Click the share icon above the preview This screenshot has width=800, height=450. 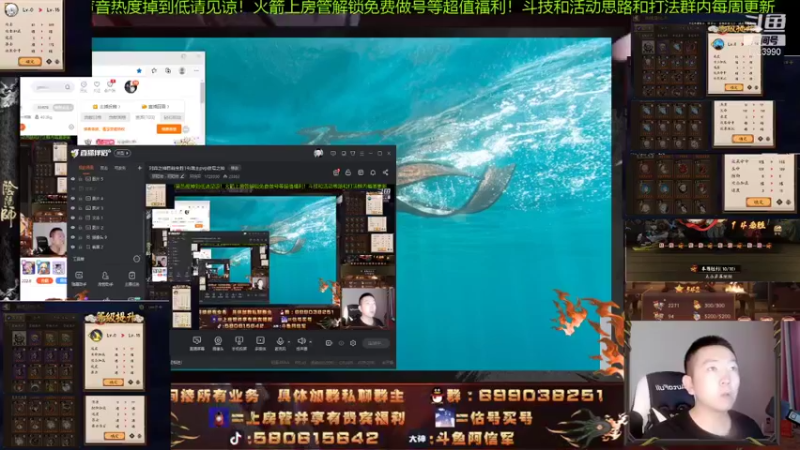pos(386,172)
